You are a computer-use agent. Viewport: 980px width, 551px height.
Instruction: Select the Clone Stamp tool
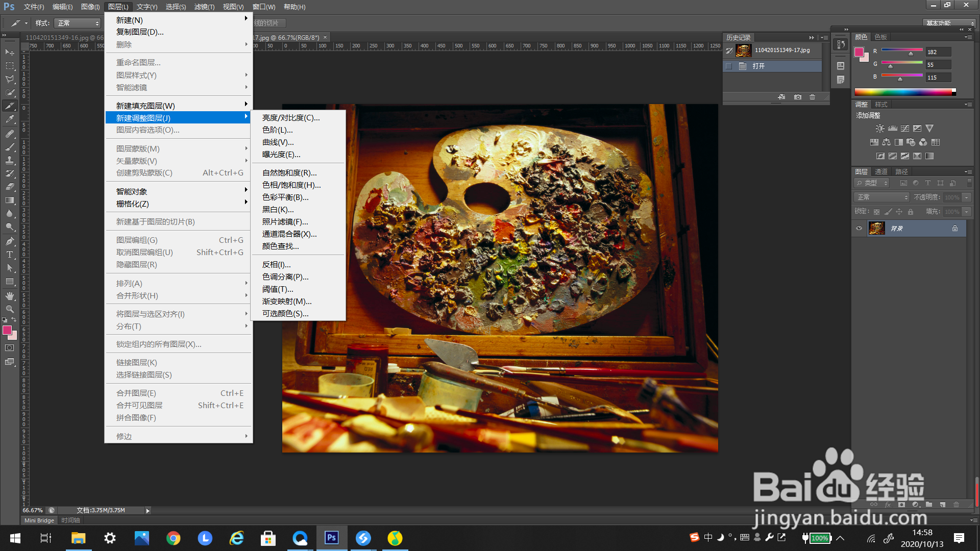[x=10, y=160]
